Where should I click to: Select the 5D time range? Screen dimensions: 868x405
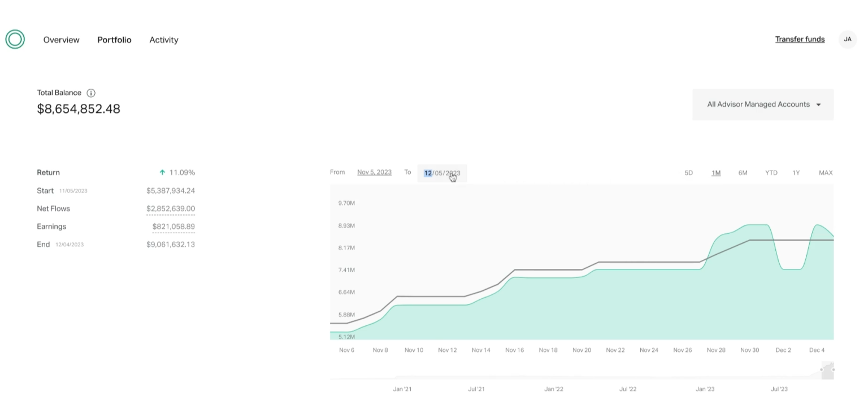[x=688, y=173]
